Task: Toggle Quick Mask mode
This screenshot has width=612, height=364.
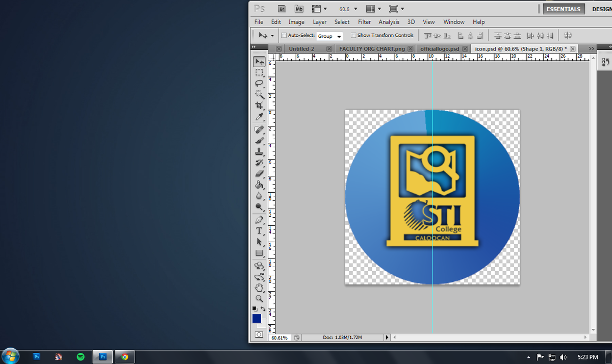Action: pos(259,334)
